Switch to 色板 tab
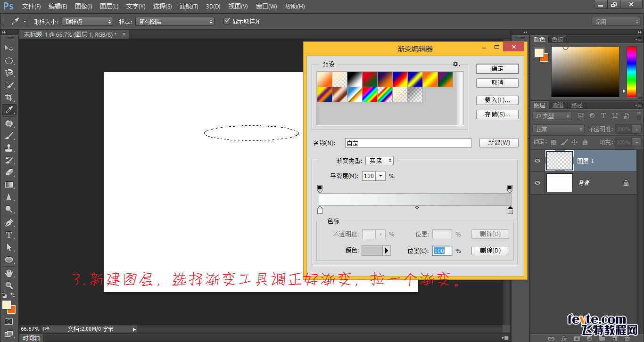644x342 pixels. [557, 40]
